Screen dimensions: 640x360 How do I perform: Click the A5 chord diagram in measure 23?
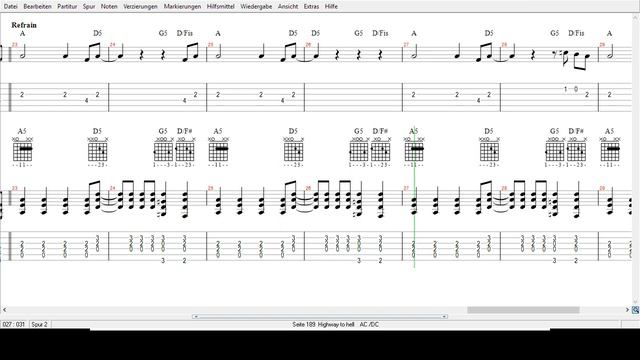pyautogui.click(x=22, y=152)
